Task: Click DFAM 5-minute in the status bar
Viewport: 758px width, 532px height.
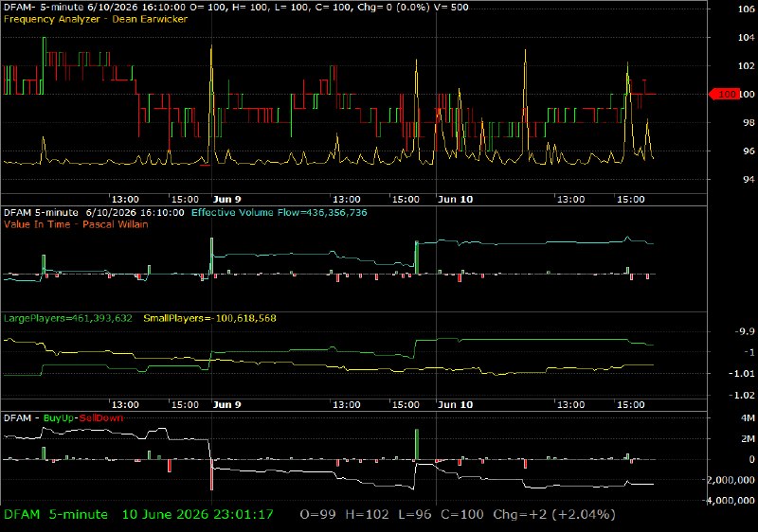Action: click(56, 515)
